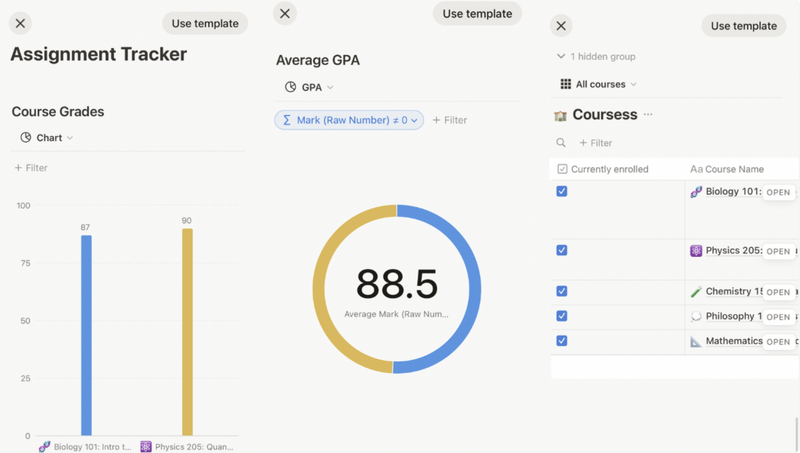Toggle Currently enrolled checkbox for Physics 205
The width and height of the screenshot is (800, 453).
[x=562, y=250]
